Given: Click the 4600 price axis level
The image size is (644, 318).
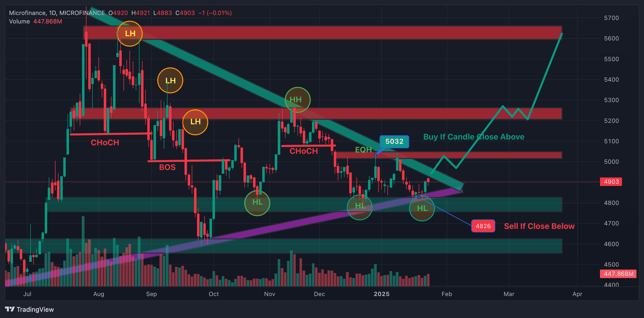Looking at the screenshot, I should point(611,244).
